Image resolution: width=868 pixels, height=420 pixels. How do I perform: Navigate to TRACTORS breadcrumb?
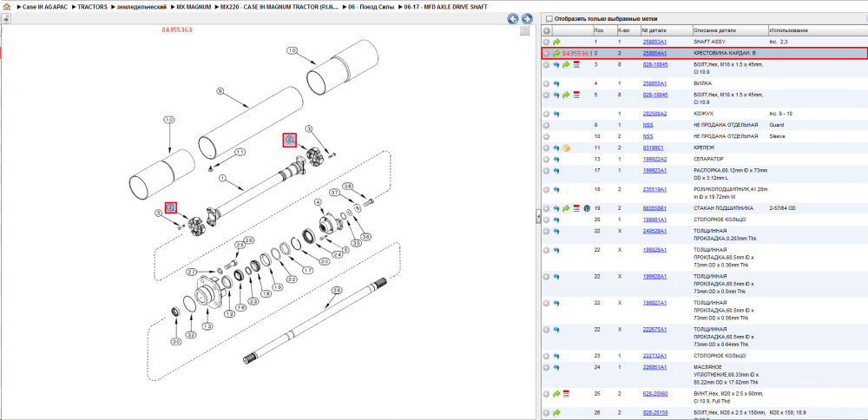pos(92,7)
